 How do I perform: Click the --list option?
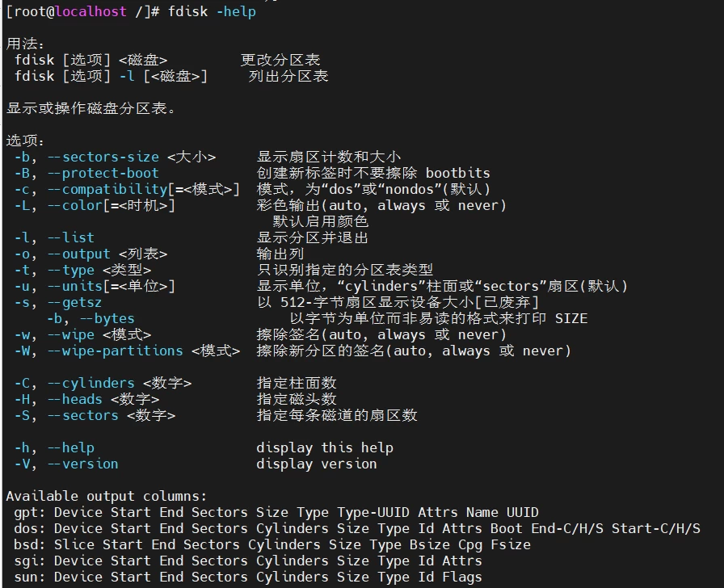[70, 237]
